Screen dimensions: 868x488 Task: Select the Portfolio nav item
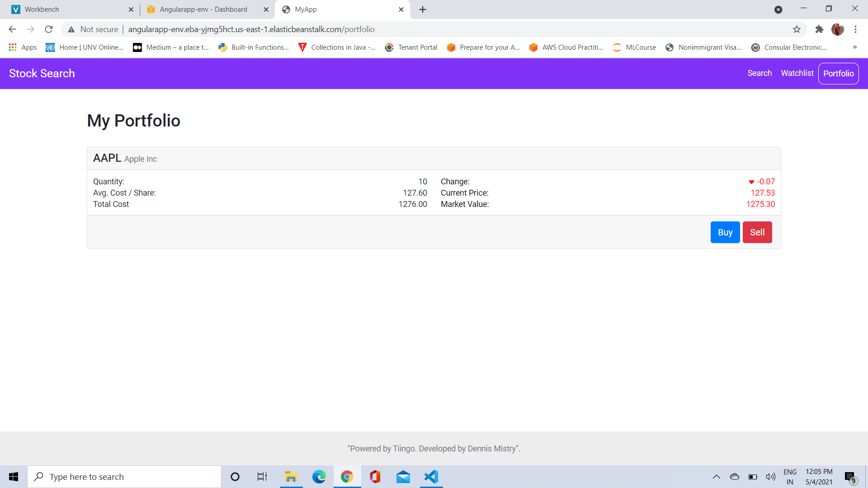tap(838, 74)
